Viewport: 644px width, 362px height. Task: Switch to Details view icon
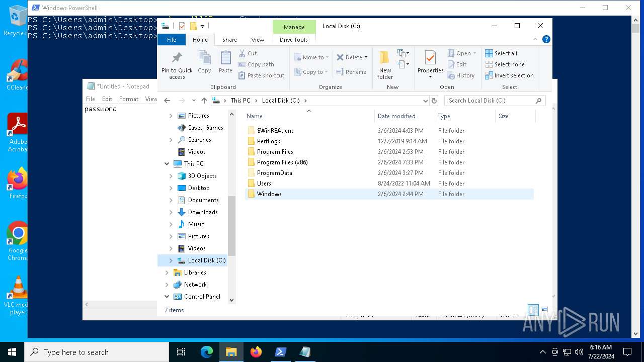point(533,310)
